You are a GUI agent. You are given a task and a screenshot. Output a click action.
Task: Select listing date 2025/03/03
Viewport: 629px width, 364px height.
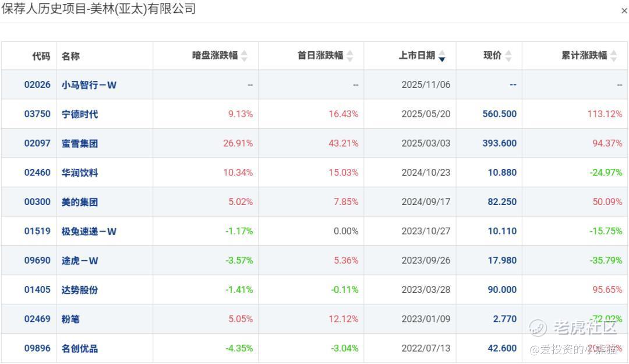(426, 143)
